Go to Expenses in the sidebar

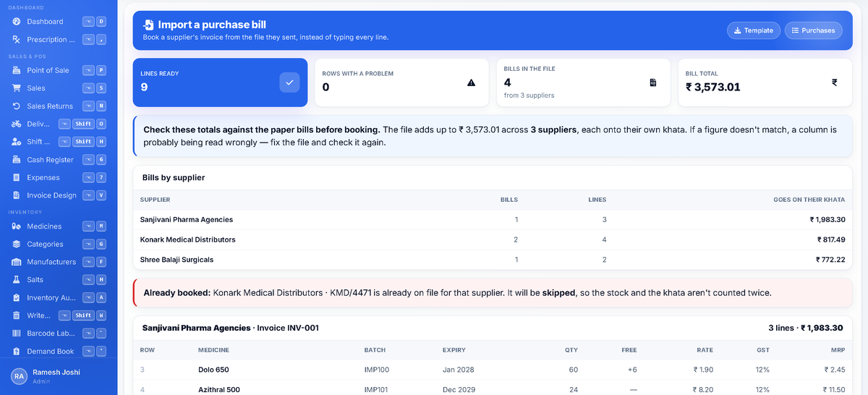point(58,177)
